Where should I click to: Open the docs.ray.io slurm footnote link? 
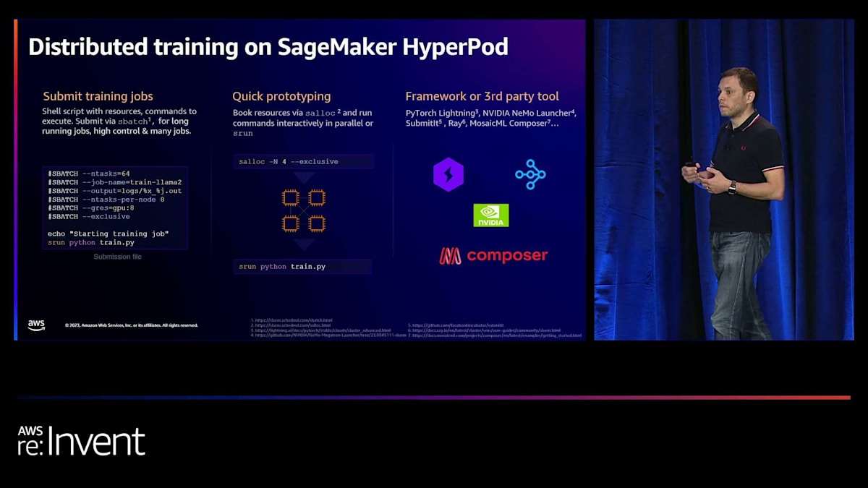(x=483, y=330)
